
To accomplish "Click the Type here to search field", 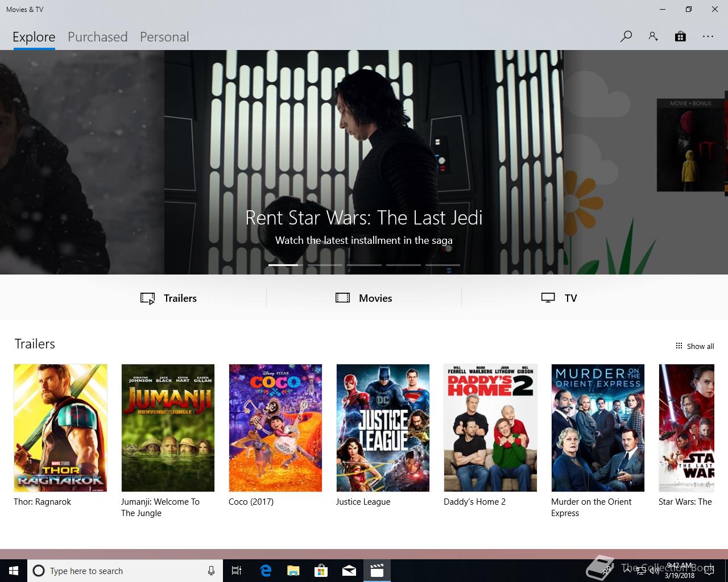I will pyautogui.click(x=124, y=571).
